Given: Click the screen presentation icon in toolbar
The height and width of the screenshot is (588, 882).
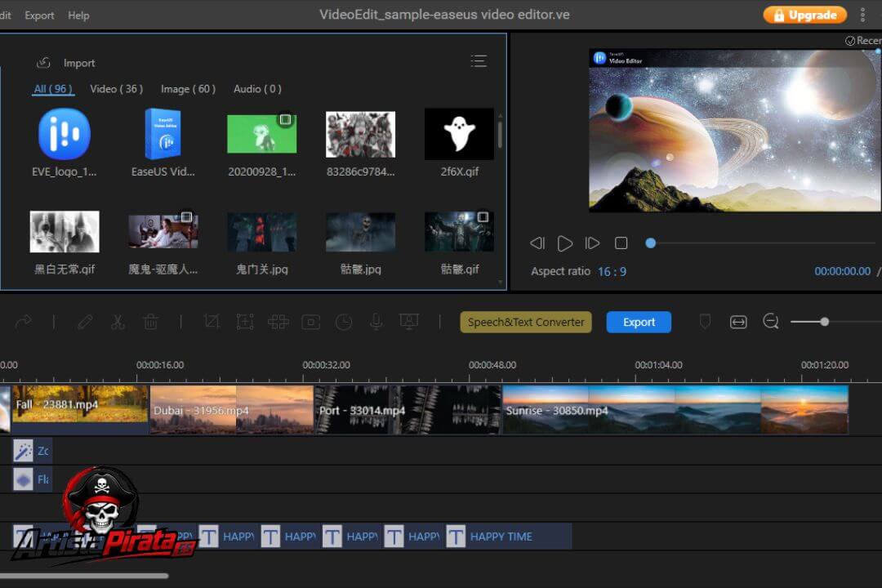Looking at the screenshot, I should click(409, 322).
